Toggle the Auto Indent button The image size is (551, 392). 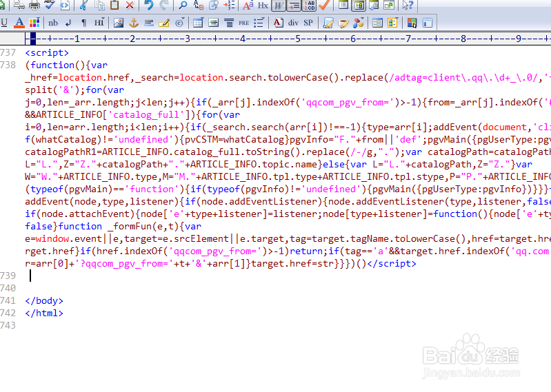point(294,6)
